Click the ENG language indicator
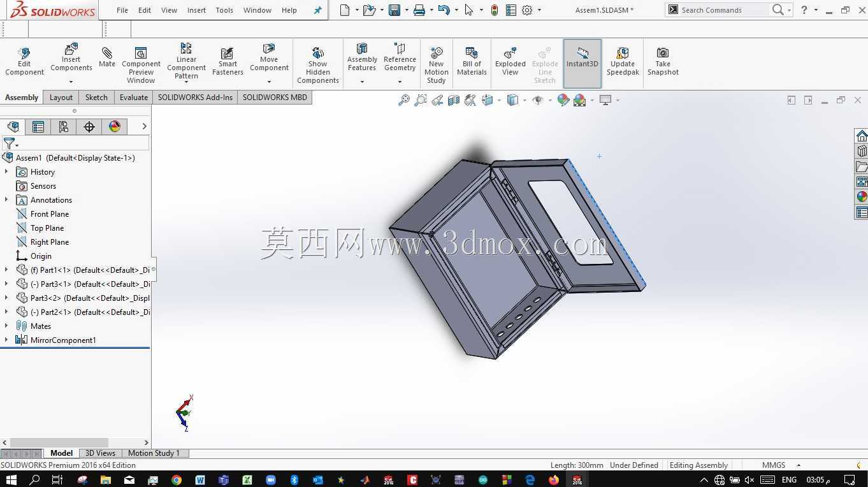This screenshot has height=487, width=868. click(x=789, y=479)
